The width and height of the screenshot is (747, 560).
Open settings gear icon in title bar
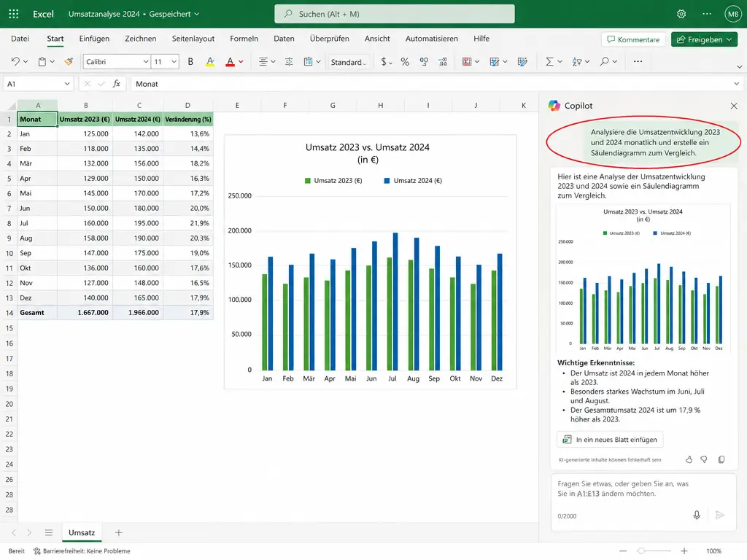tap(681, 14)
